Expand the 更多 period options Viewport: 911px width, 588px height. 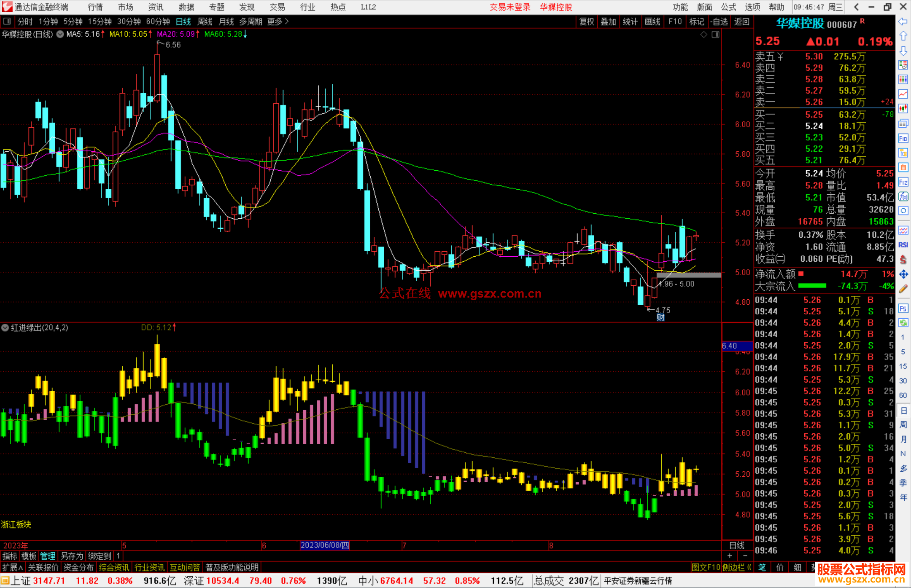tap(278, 21)
